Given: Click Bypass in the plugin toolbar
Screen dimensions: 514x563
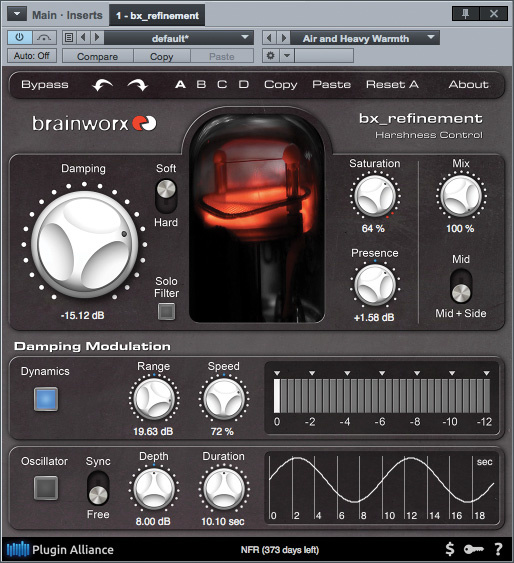Looking at the screenshot, I should point(45,84).
